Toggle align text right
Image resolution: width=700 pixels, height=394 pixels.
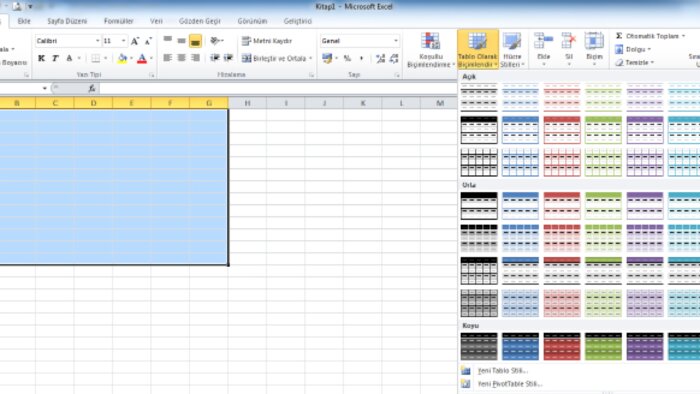pyautogui.click(x=195, y=58)
